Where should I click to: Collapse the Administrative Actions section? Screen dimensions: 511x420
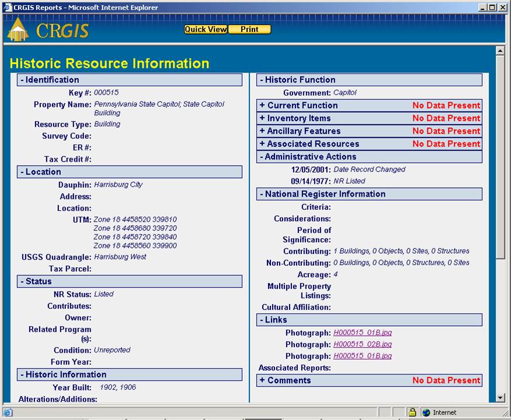click(369, 156)
